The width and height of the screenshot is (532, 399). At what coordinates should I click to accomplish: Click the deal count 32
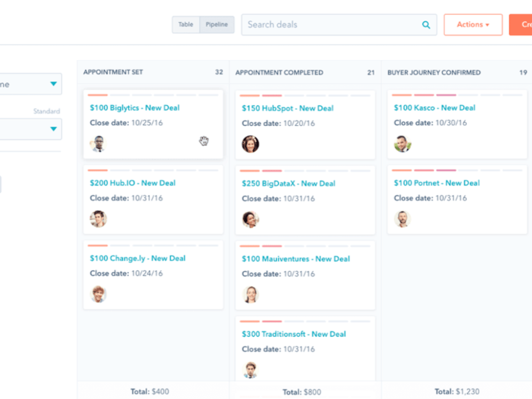219,72
